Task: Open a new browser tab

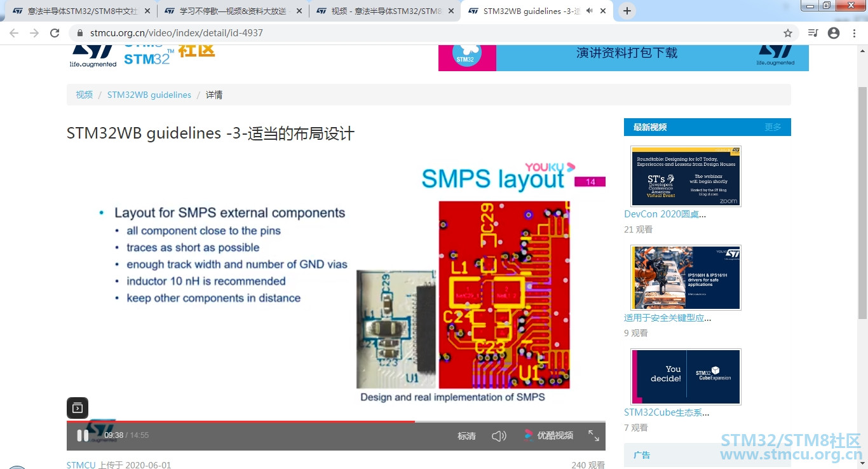Action: [x=627, y=11]
